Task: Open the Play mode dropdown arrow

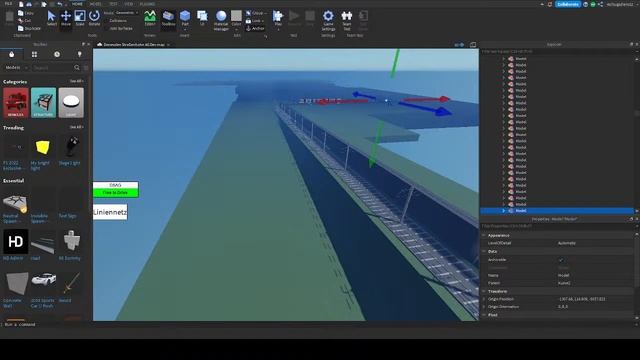Action: coord(278,29)
